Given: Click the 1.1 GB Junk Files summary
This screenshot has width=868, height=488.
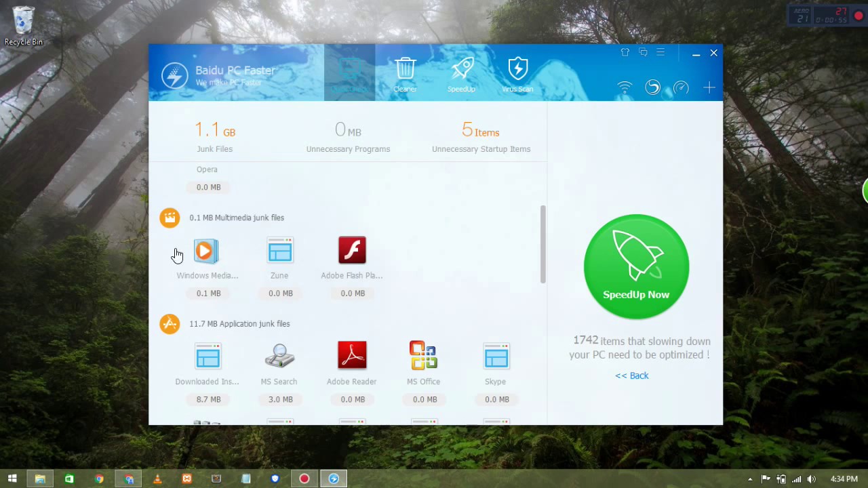Looking at the screenshot, I should [x=215, y=136].
